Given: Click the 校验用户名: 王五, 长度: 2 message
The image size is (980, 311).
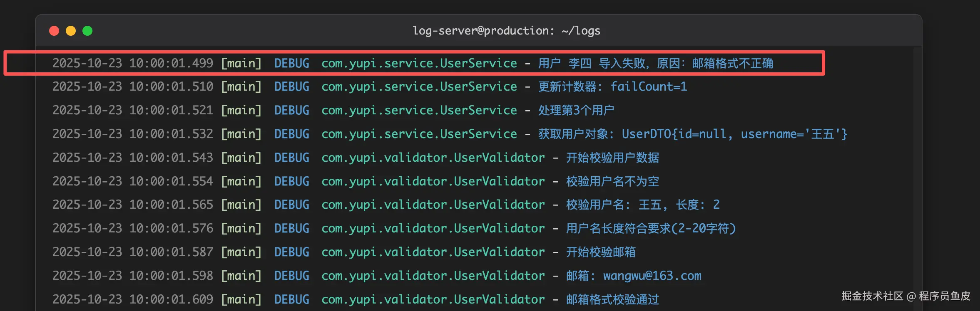Looking at the screenshot, I should coord(642,205).
